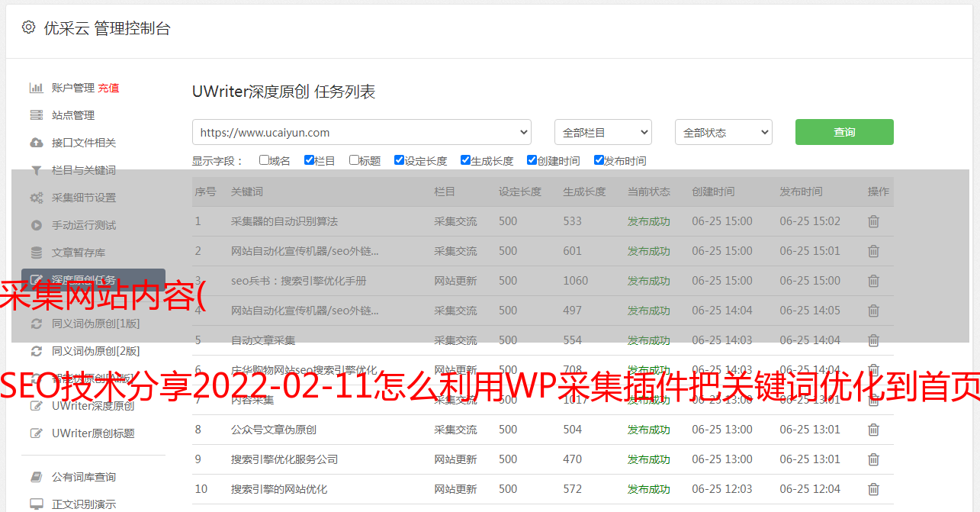Click the keyword 搜索引擎优化服务公司
This screenshot has height=512, width=980.
pos(284,459)
